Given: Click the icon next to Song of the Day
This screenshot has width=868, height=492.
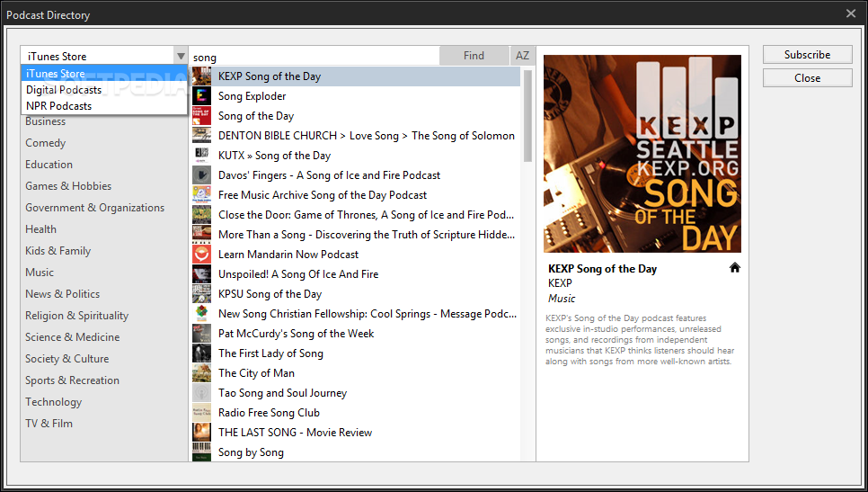Looking at the screenshot, I should coord(201,116).
